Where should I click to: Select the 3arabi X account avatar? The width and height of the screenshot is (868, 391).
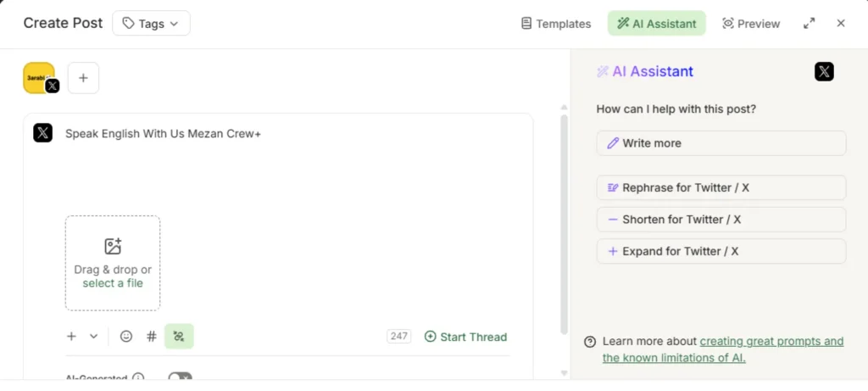[39, 77]
